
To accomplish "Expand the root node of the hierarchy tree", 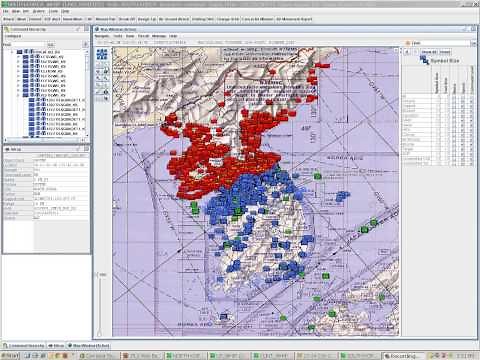I will [12, 52].
